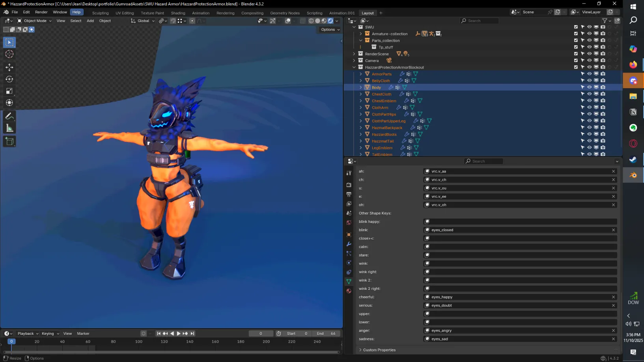This screenshot has height=362, width=644.
Task: Select the Cursor tool in toolbar
Action: pos(9,54)
